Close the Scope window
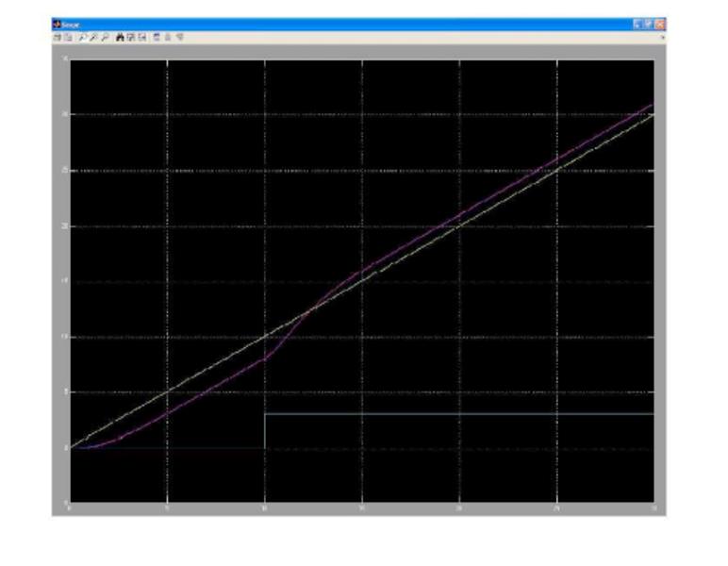Viewport: 728px width, 566px height. (x=660, y=25)
